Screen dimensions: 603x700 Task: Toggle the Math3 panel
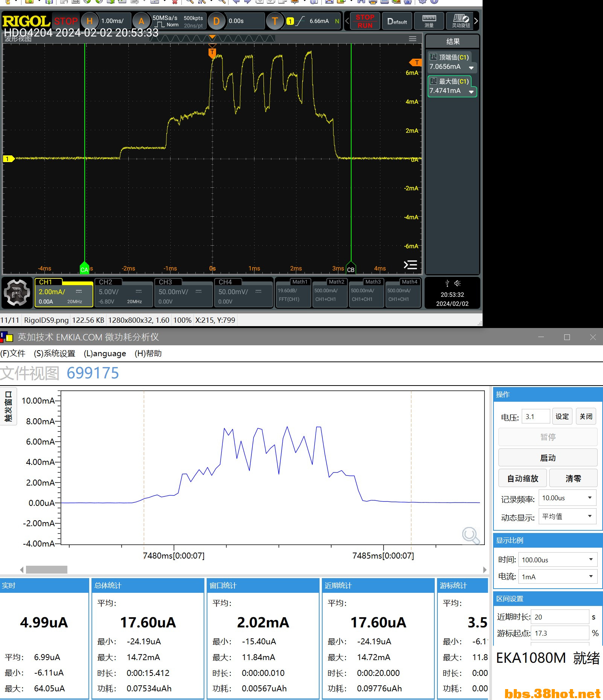366,293
